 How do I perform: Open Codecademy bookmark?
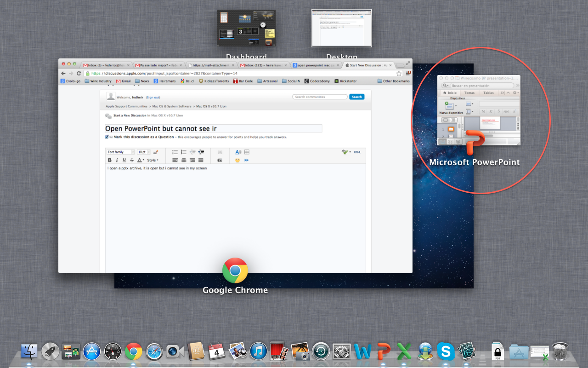(317, 81)
